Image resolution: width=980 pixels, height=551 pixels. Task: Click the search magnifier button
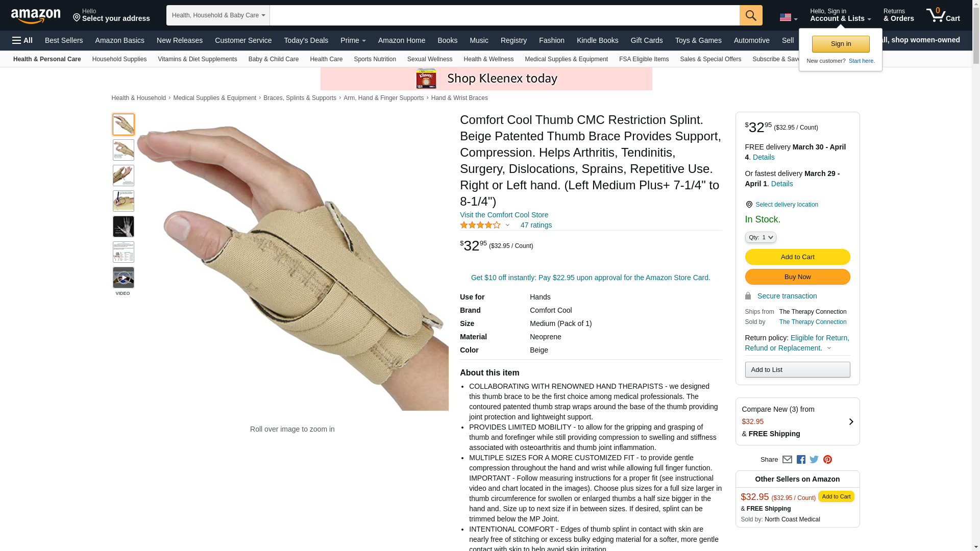tap(750, 15)
